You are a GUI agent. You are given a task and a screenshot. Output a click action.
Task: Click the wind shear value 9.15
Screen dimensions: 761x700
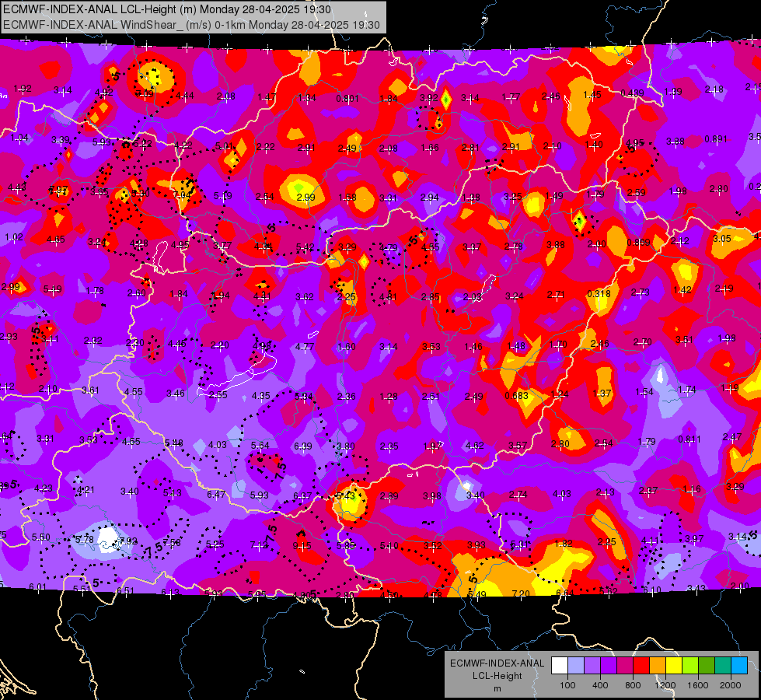[x=302, y=546]
